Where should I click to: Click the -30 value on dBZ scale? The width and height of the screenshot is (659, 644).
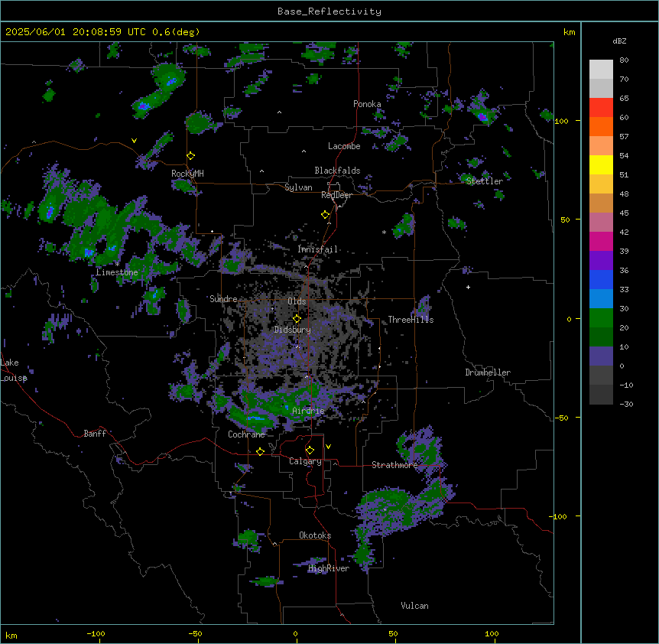626,404
